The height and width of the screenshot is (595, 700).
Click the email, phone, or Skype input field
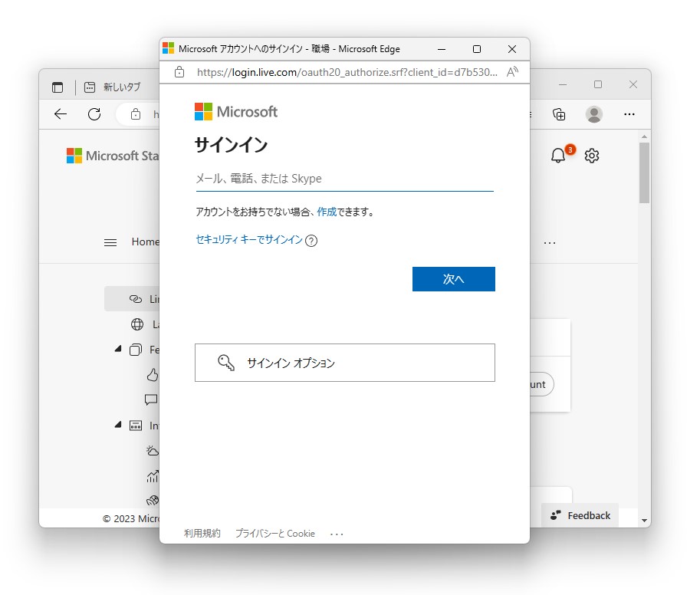(x=343, y=179)
